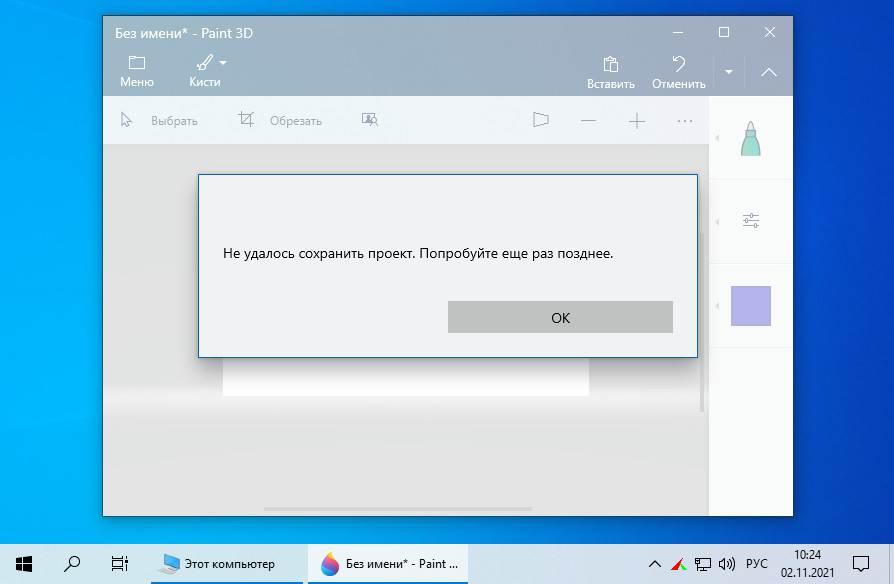The image size is (894, 584).
Task: Click OK in the save error dialog
Action: coord(560,317)
